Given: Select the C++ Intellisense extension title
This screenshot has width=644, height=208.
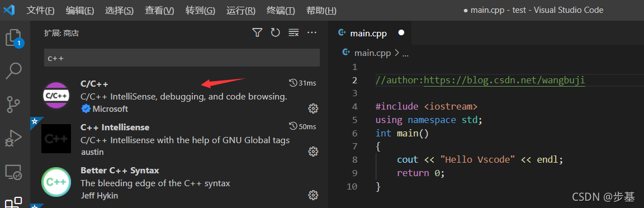Looking at the screenshot, I should [115, 127].
